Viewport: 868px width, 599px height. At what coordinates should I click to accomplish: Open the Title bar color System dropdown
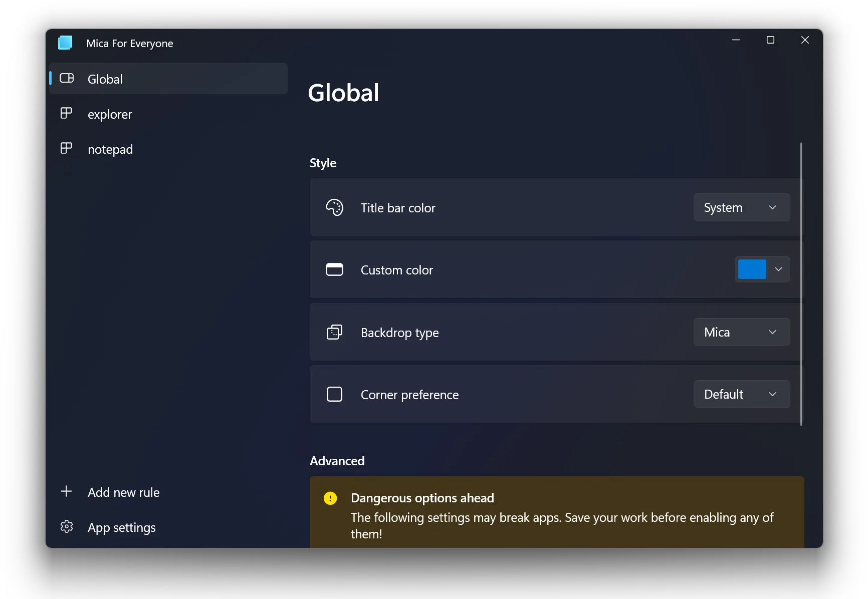(x=742, y=207)
